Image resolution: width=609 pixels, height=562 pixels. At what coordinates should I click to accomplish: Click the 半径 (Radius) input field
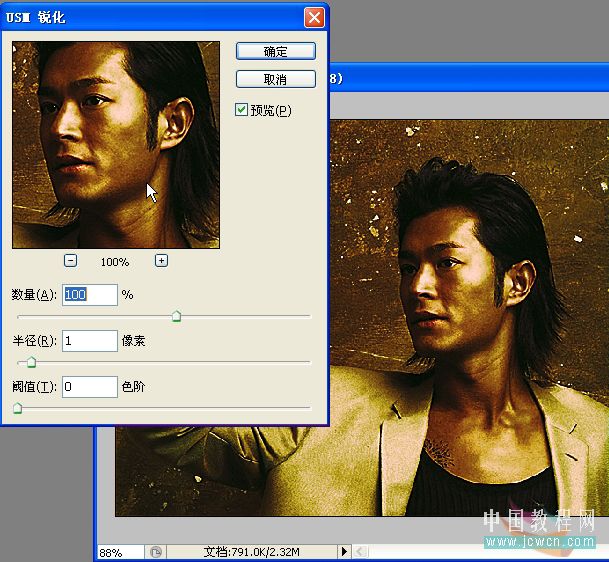tap(90, 341)
